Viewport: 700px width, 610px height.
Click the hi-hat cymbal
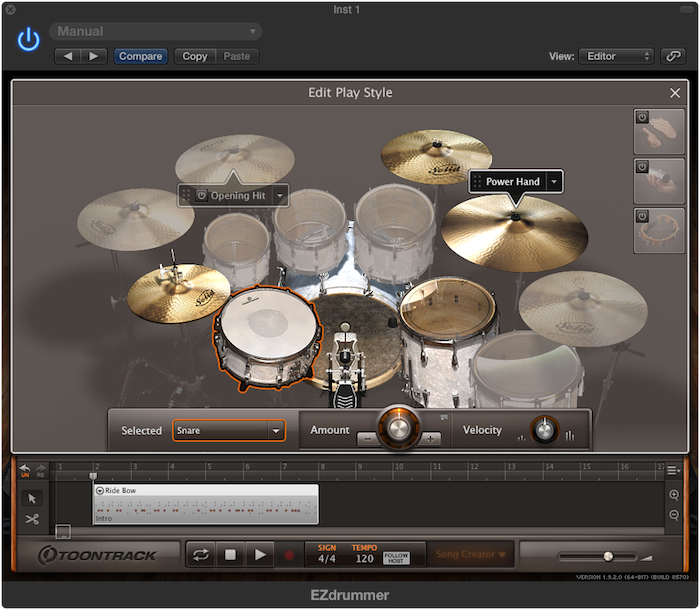click(179, 292)
